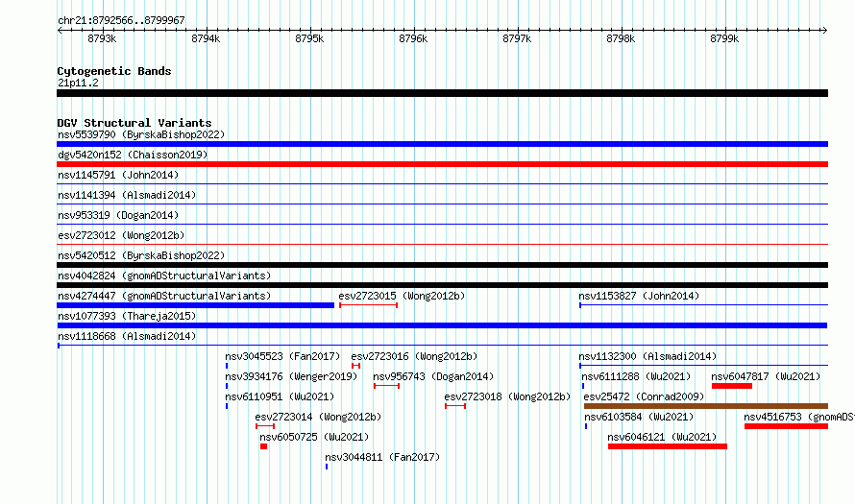Click the 8794k ruler tick label
855x504 pixels.
pos(206,38)
